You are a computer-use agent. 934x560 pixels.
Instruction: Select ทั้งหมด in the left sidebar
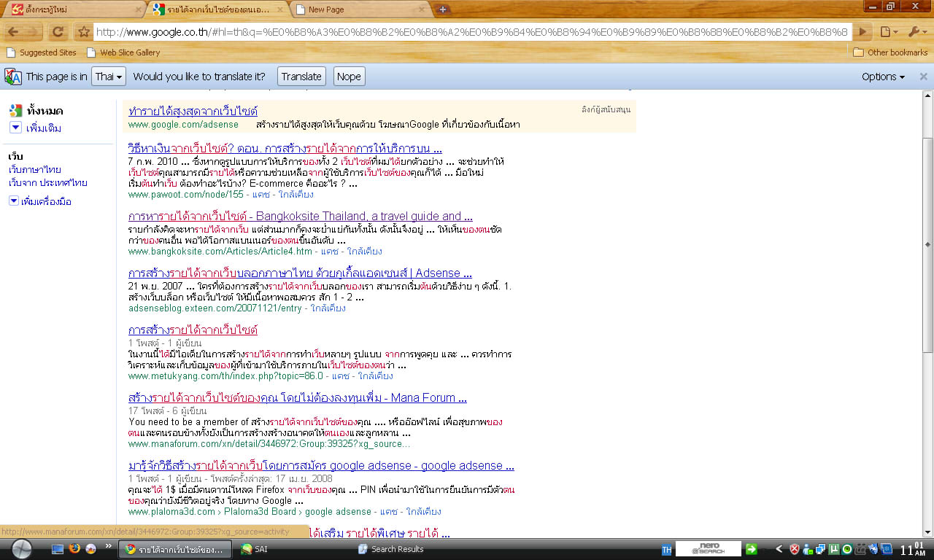point(45,111)
